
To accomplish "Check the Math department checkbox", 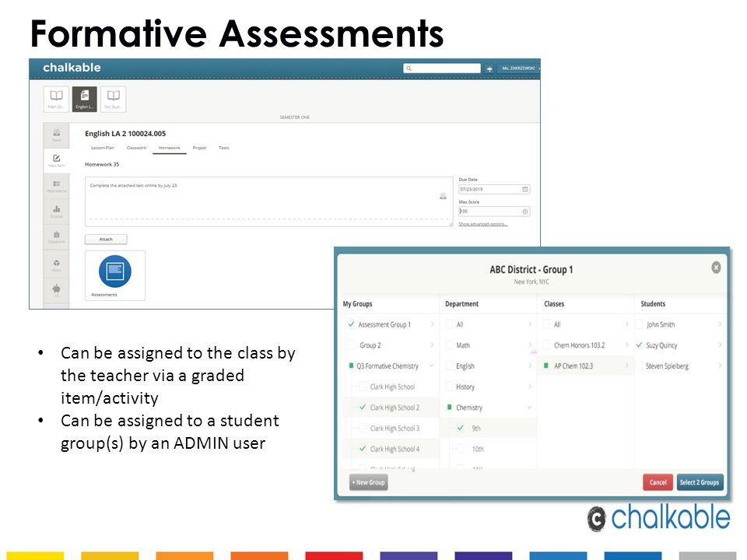I will point(449,345).
